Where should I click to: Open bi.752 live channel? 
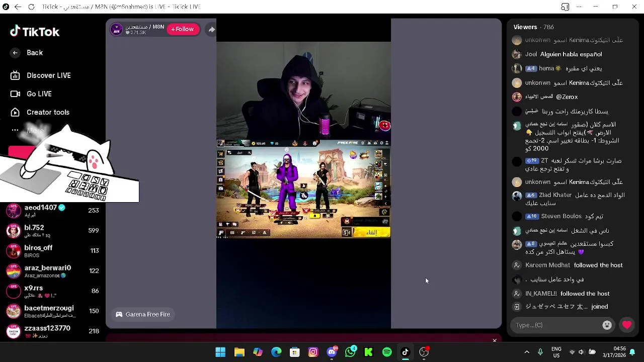[53, 230]
